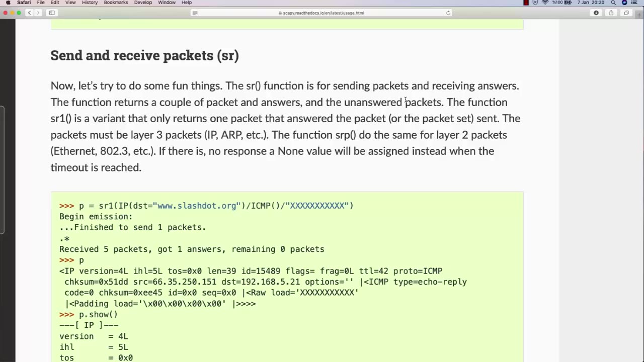Click the 'Send and receive packets (sr)' heading

click(144, 55)
